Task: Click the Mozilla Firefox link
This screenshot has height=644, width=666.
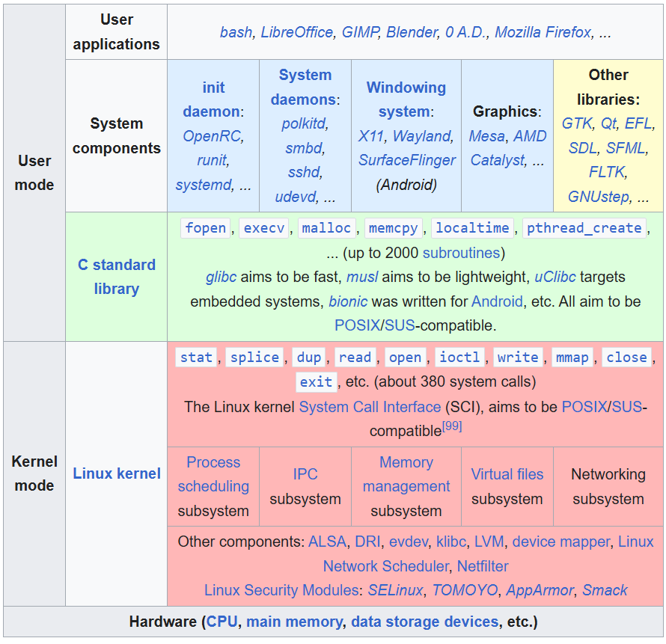Action: pyautogui.click(x=543, y=32)
